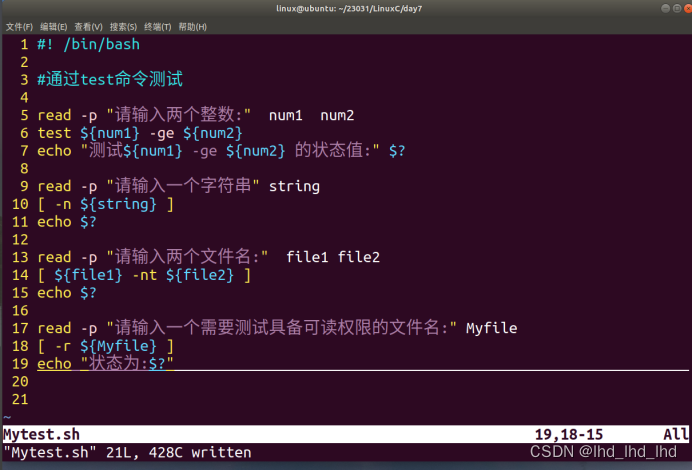Click '${file1}' on line 14

tap(88, 275)
